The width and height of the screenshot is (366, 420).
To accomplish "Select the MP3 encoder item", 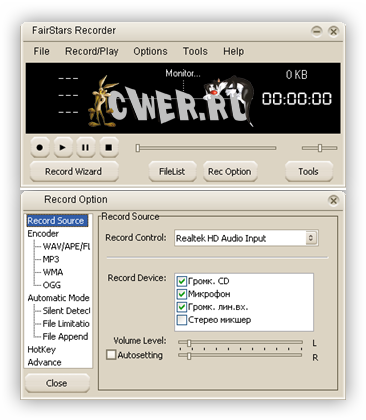I will coord(51,259).
